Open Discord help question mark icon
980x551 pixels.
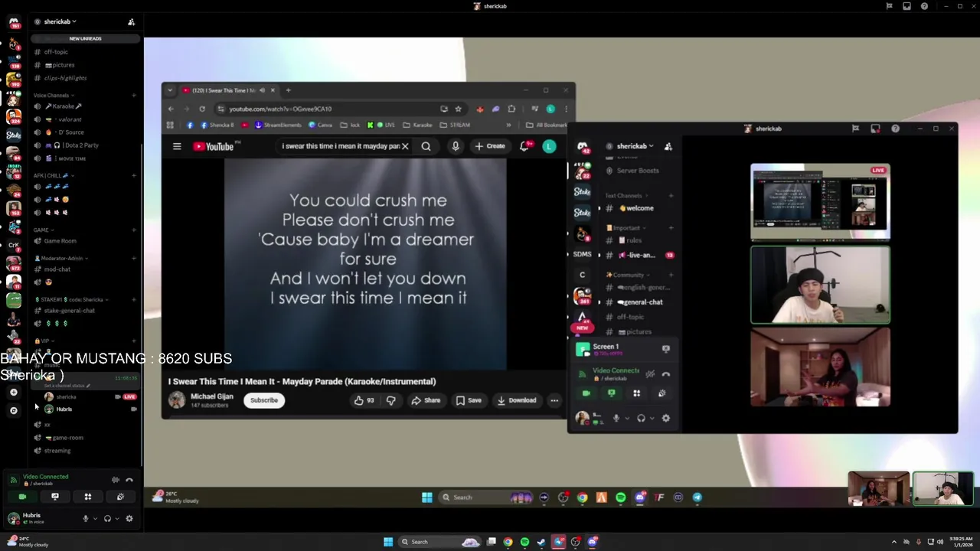point(924,6)
